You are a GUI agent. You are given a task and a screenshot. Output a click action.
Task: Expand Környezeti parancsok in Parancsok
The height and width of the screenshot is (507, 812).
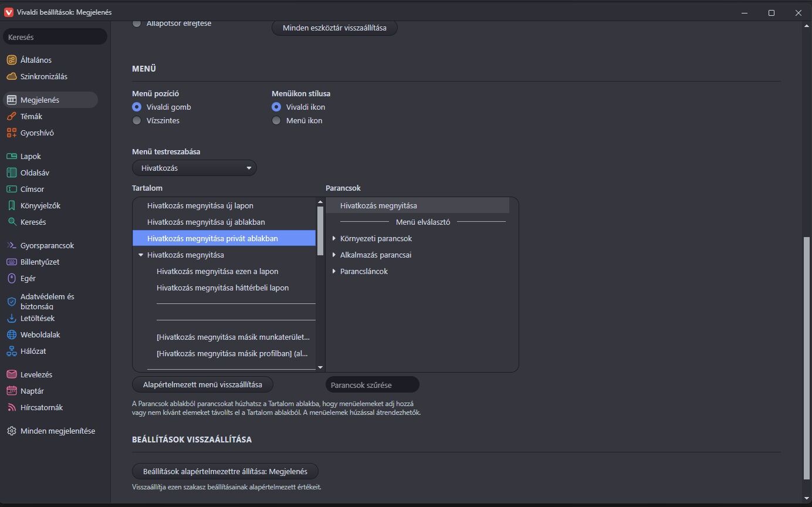(x=334, y=238)
